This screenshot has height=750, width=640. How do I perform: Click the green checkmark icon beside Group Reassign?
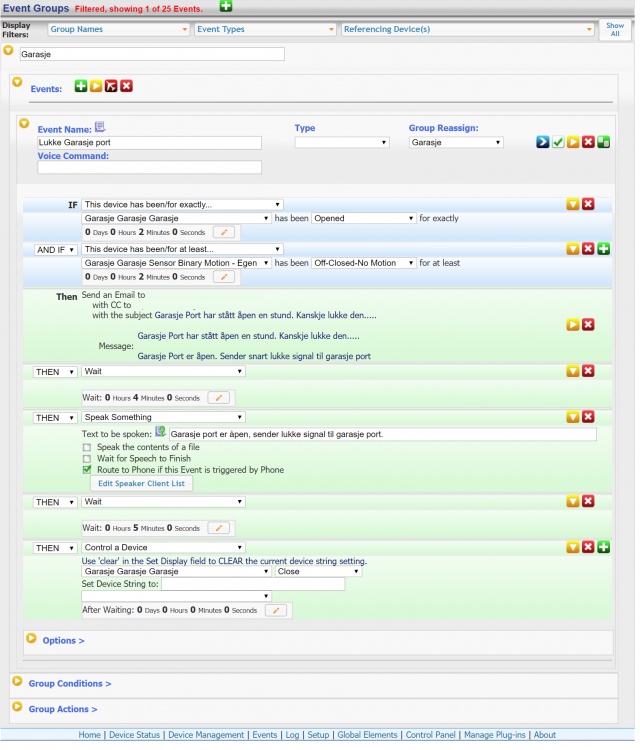(558, 143)
